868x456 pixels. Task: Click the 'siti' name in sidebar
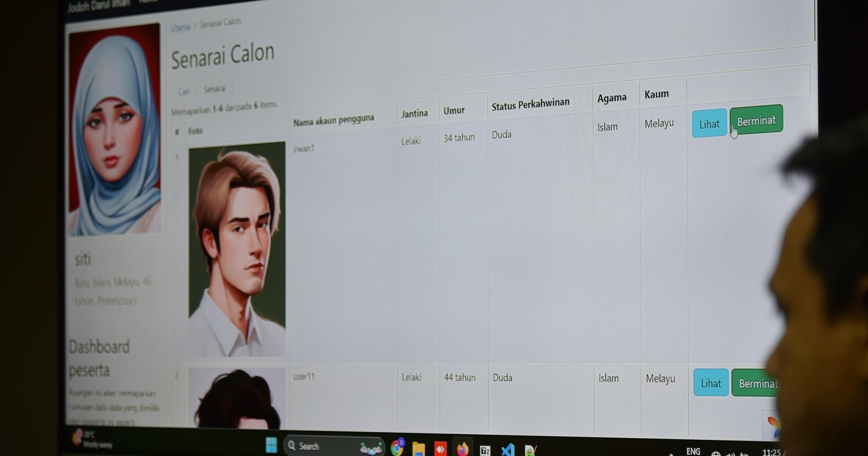(83, 259)
